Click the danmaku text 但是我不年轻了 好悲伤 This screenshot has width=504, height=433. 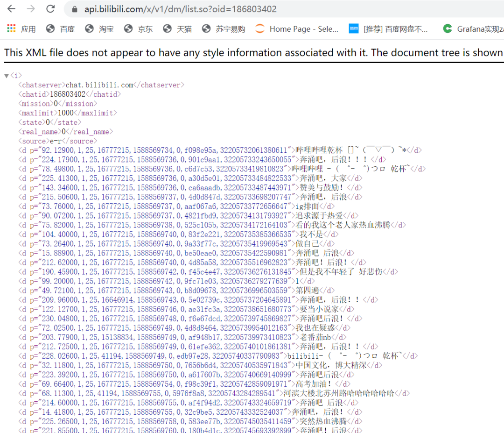point(341,271)
